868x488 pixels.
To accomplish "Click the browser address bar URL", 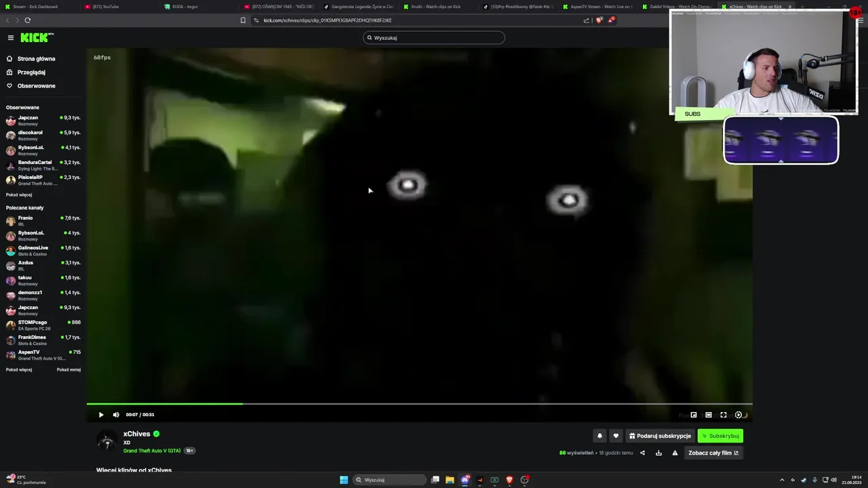I will pyautogui.click(x=328, y=20).
